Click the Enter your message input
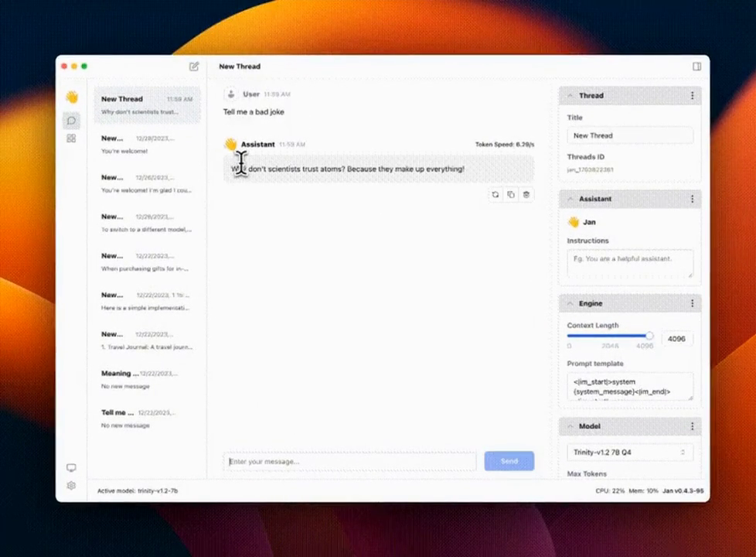This screenshot has height=557, width=756. (349, 461)
